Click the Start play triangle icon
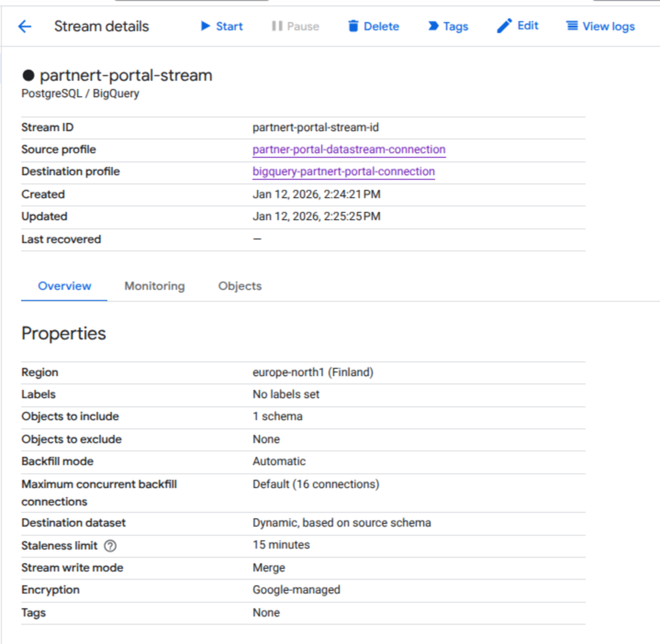Screen dimensions: 660x644 pyautogui.click(x=206, y=26)
